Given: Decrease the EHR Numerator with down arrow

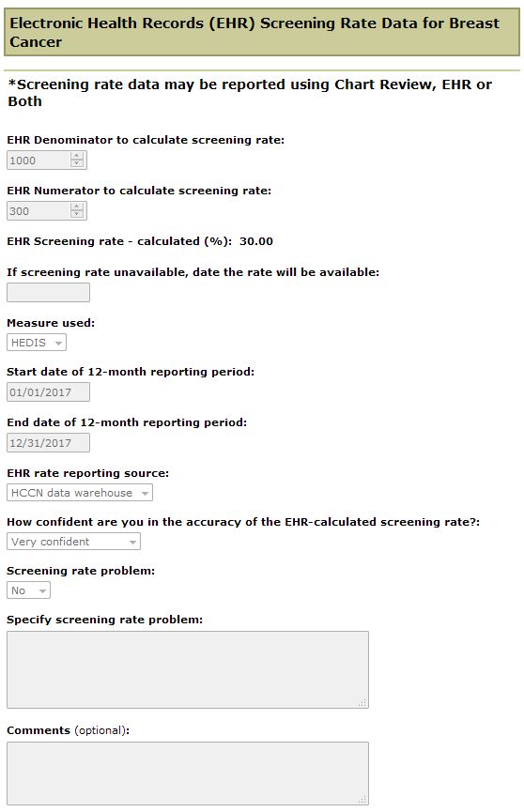Looking at the screenshot, I should [77, 214].
